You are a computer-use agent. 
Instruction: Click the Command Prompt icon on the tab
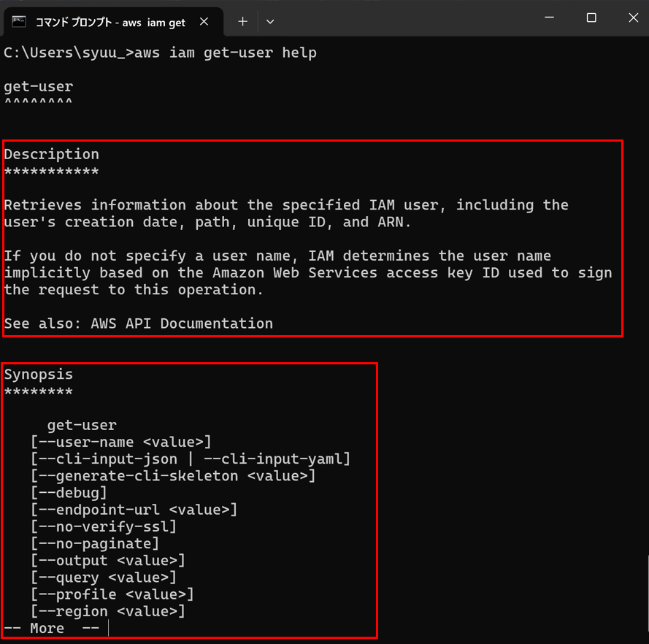(18, 21)
